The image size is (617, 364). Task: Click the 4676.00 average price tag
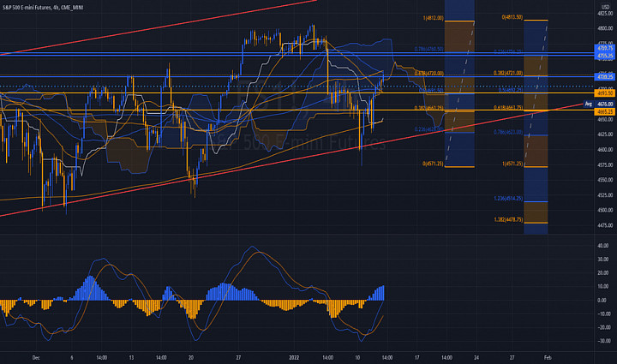click(604, 104)
